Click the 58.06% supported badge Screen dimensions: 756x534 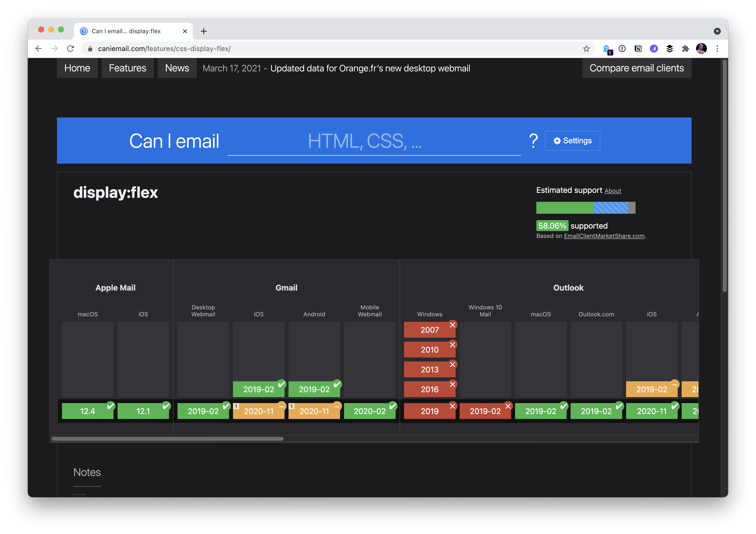pos(552,226)
